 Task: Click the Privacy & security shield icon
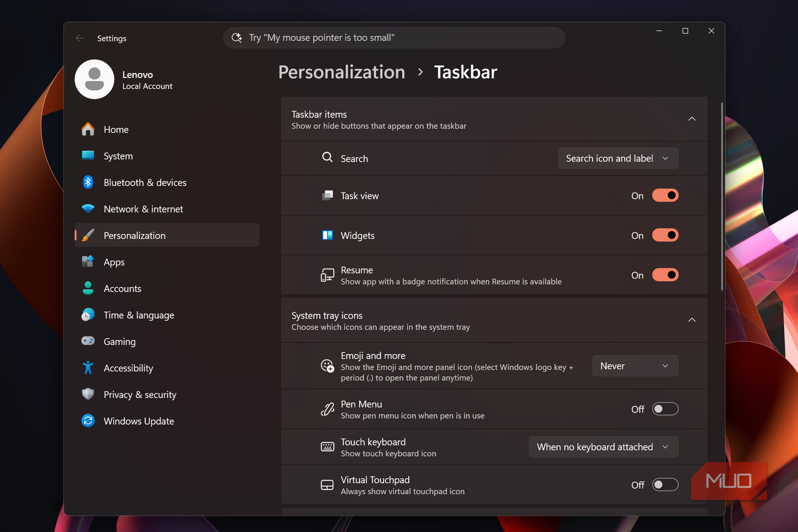point(88,394)
